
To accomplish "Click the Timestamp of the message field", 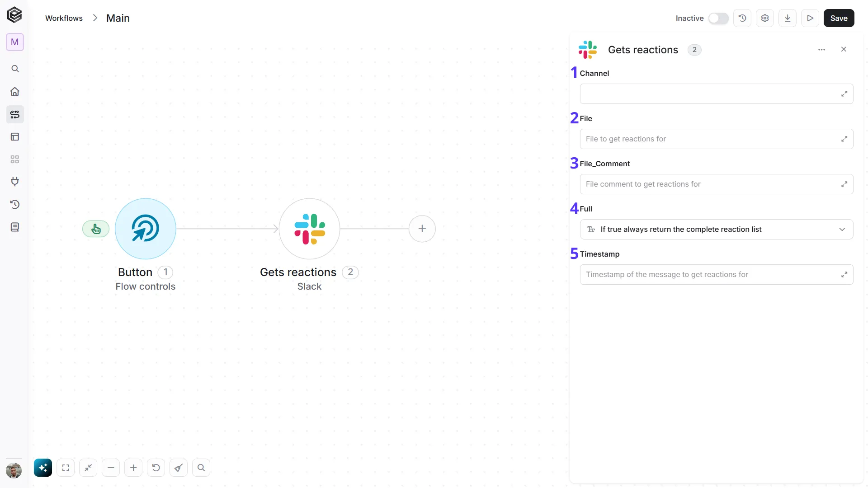I will (x=717, y=274).
